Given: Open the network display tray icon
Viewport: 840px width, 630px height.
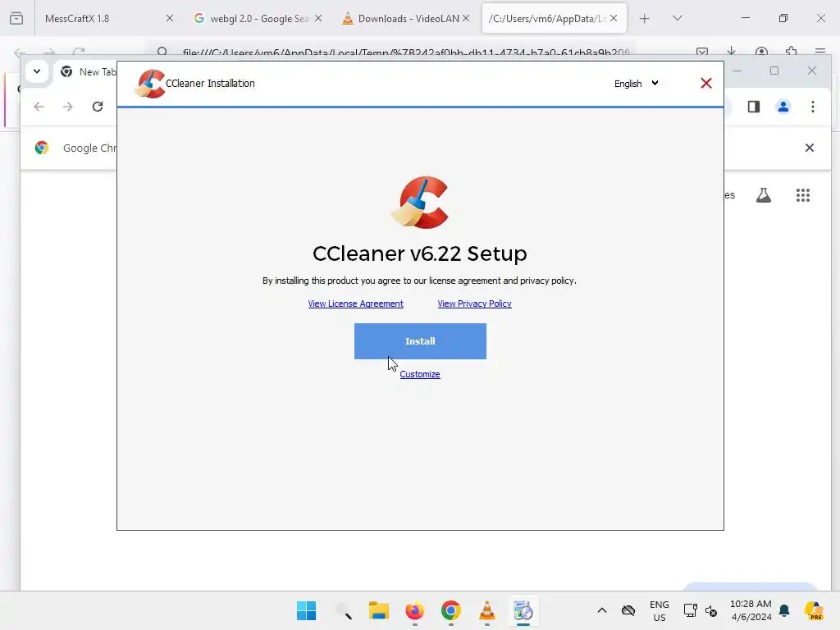Looking at the screenshot, I should 690,610.
